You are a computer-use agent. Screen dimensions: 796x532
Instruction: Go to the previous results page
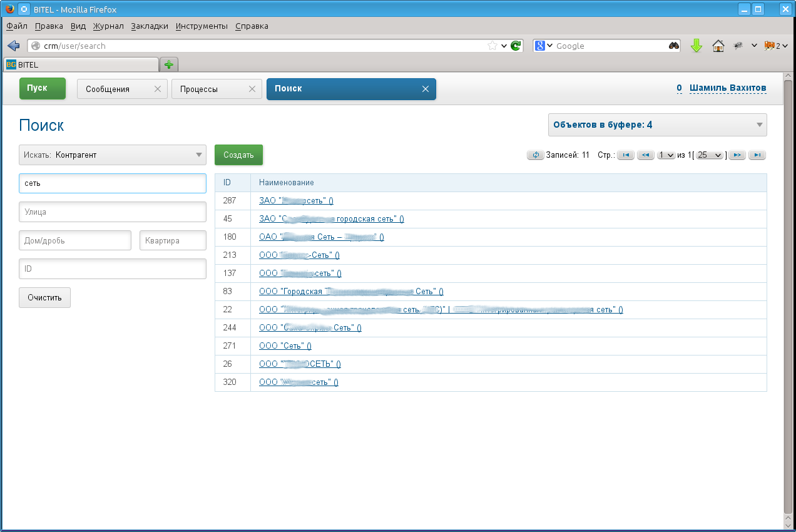tap(646, 155)
